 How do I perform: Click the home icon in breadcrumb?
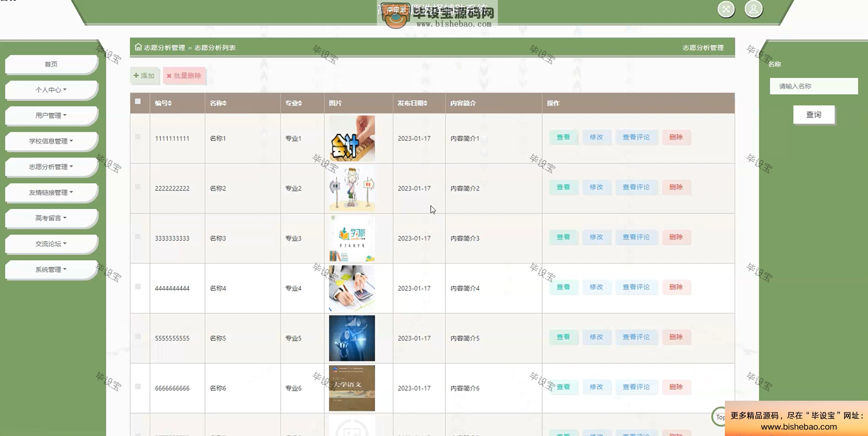point(138,47)
